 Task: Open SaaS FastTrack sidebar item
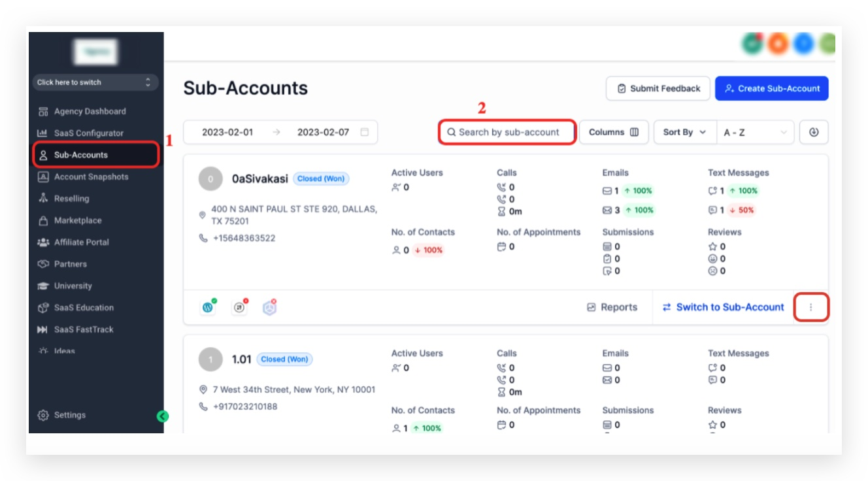tap(84, 329)
